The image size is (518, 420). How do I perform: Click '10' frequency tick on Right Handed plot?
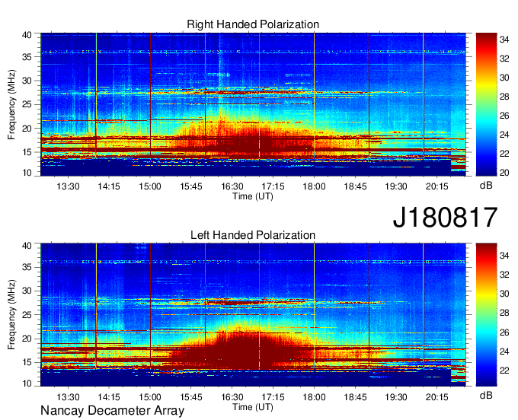point(27,173)
